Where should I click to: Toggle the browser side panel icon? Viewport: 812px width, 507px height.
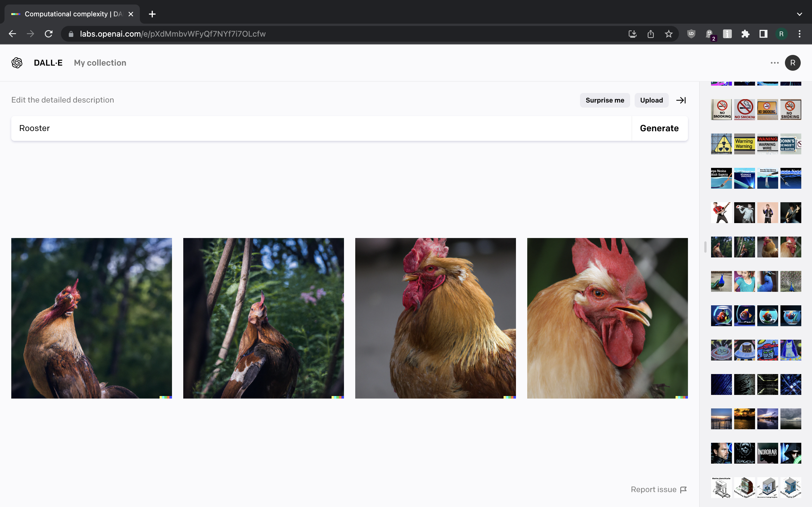[763, 34]
